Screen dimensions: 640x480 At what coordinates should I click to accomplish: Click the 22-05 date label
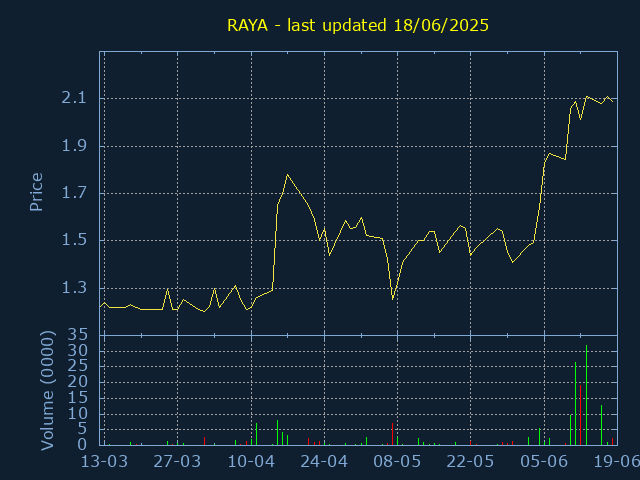470,462
